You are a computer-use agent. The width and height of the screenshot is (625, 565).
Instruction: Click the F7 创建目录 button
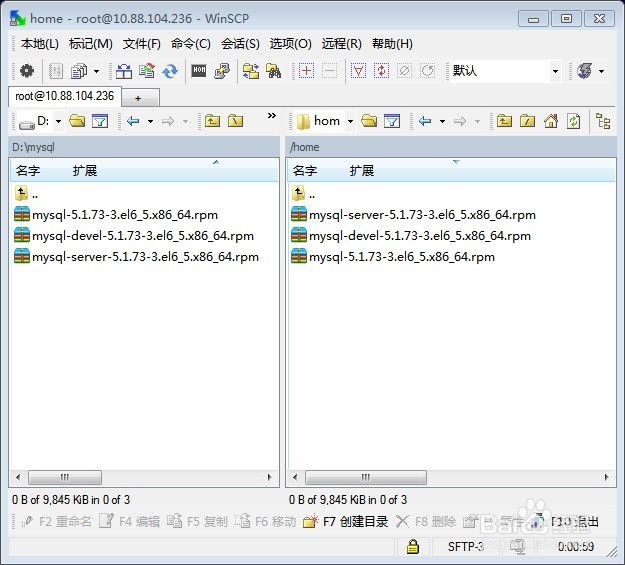click(345, 522)
